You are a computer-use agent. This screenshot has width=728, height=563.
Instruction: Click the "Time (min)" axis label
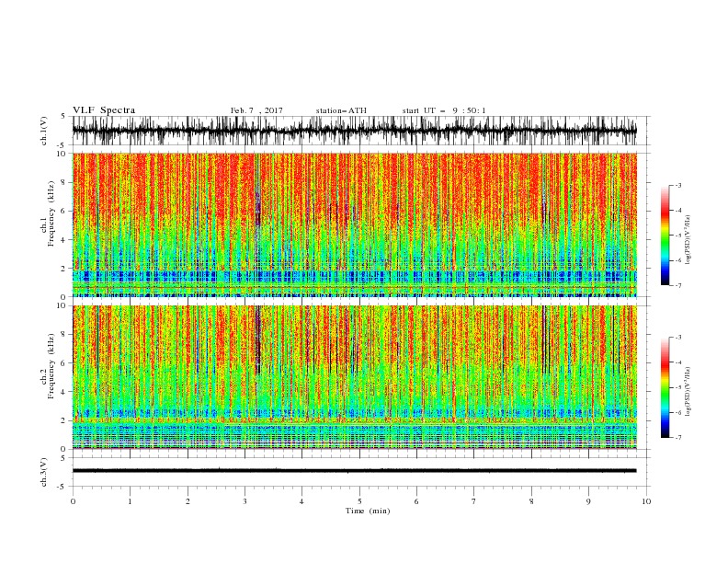coord(368,511)
